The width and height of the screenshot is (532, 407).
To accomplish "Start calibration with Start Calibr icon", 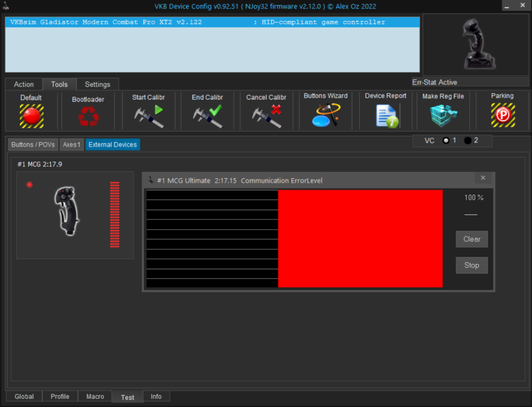I will click(x=149, y=116).
